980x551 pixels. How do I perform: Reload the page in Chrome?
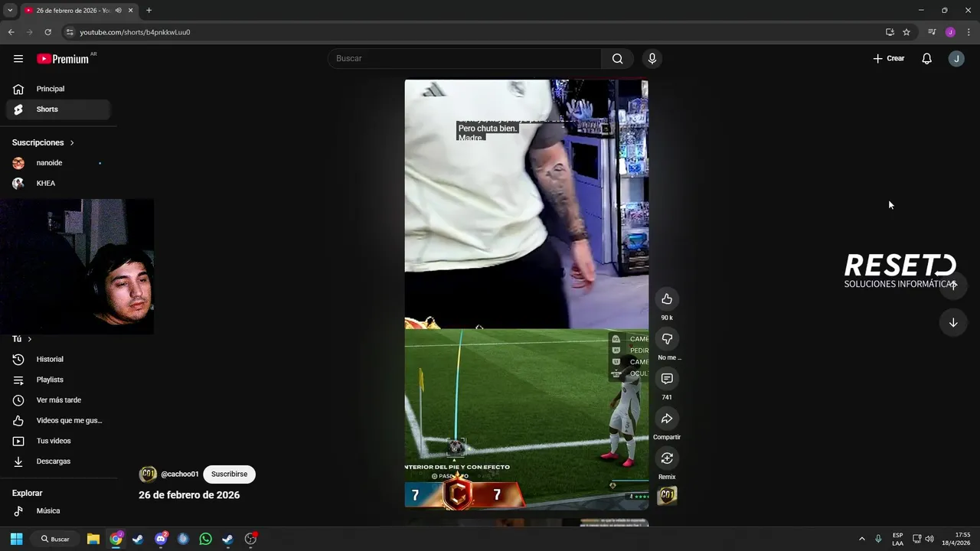point(47,32)
